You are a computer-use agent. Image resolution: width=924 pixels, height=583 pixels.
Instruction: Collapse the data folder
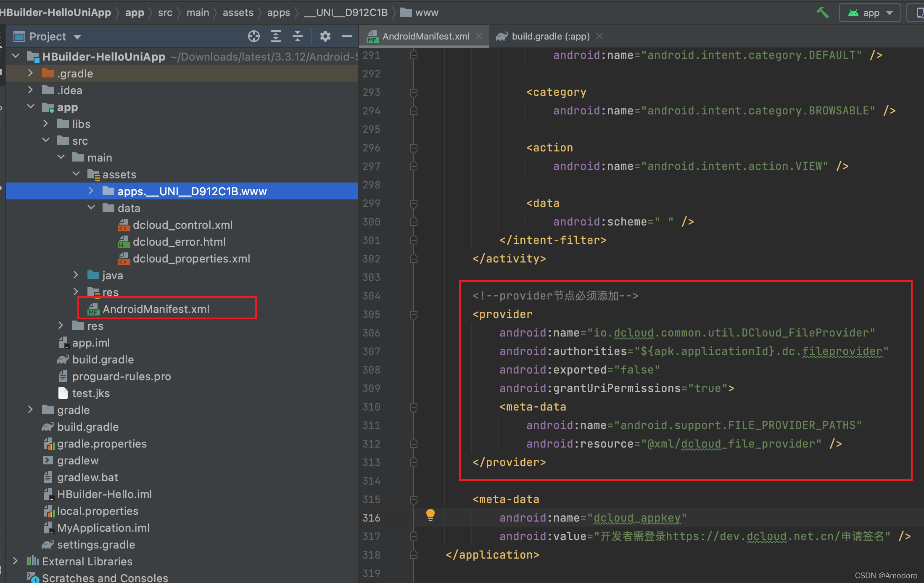click(x=91, y=208)
